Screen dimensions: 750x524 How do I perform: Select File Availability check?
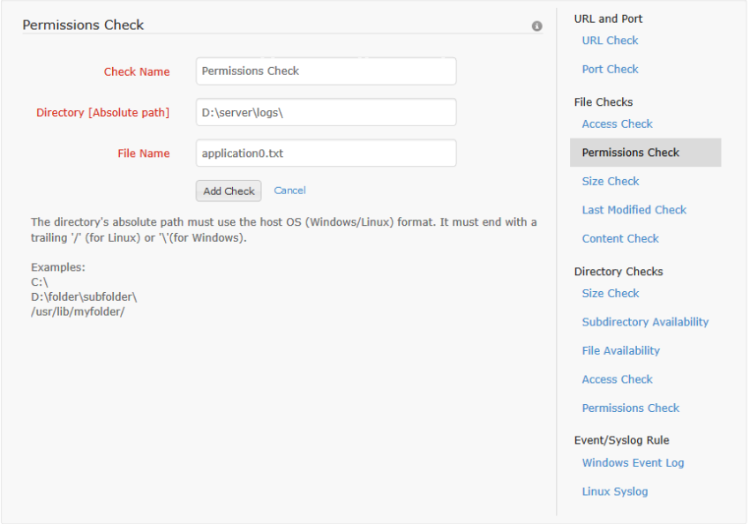click(x=620, y=351)
